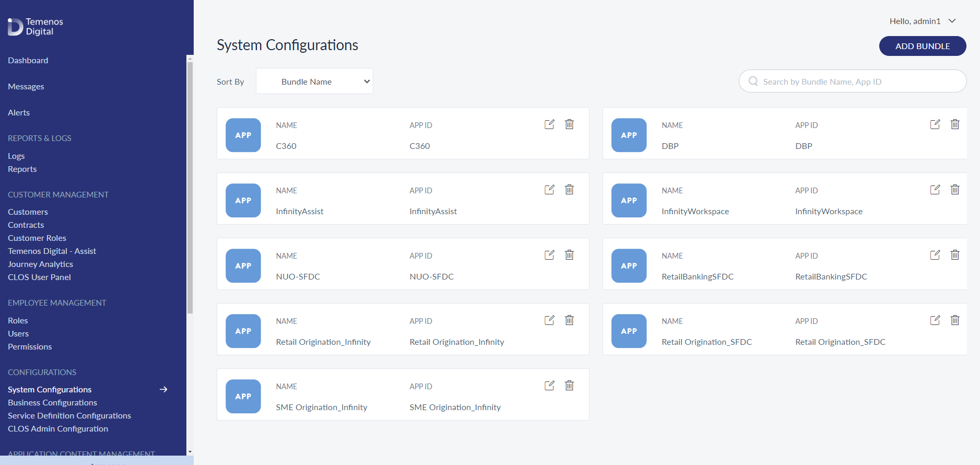Open Dashboard in the sidebar
The height and width of the screenshot is (465, 980).
(28, 61)
